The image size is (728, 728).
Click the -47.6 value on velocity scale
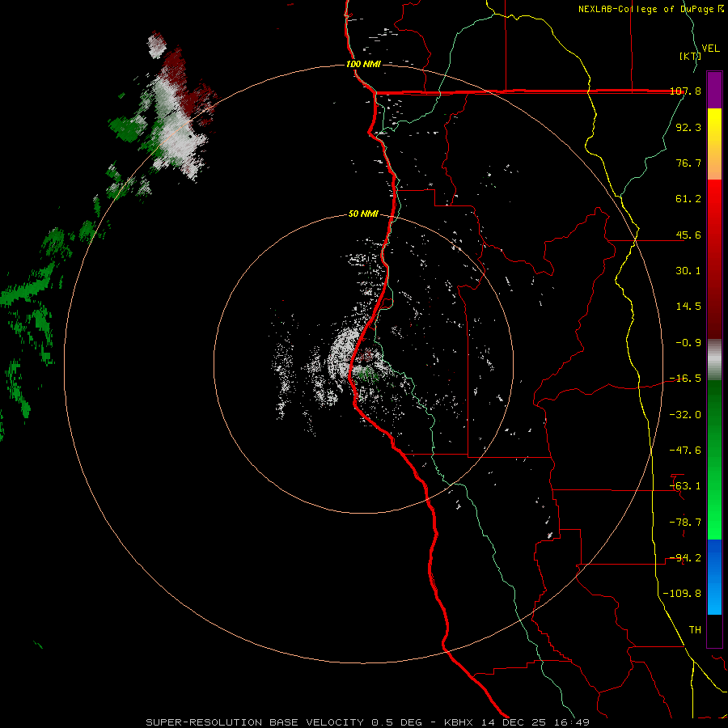coord(686,451)
